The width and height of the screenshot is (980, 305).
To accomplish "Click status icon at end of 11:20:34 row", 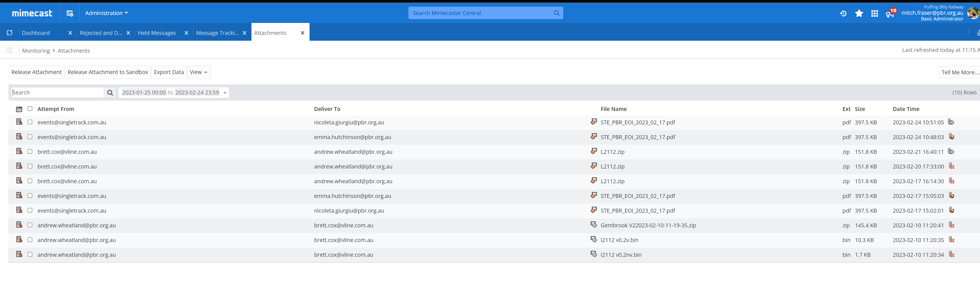I will click(x=951, y=254).
